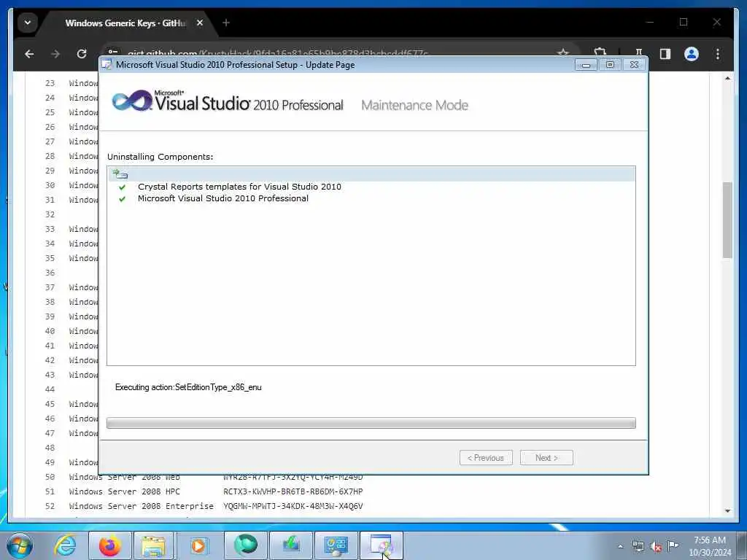Image resolution: width=747 pixels, height=560 pixels.
Task: Open the Chrome profile avatar
Action: pyautogui.click(x=692, y=54)
